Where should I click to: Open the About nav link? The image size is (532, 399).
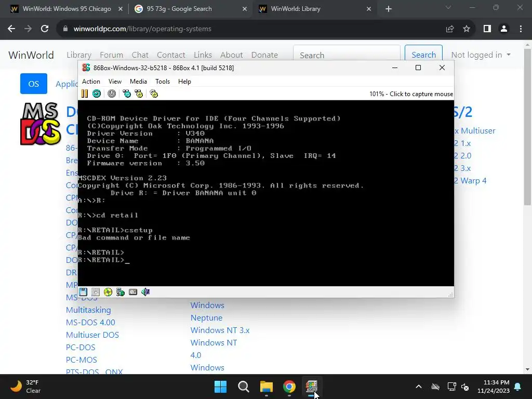(x=231, y=55)
